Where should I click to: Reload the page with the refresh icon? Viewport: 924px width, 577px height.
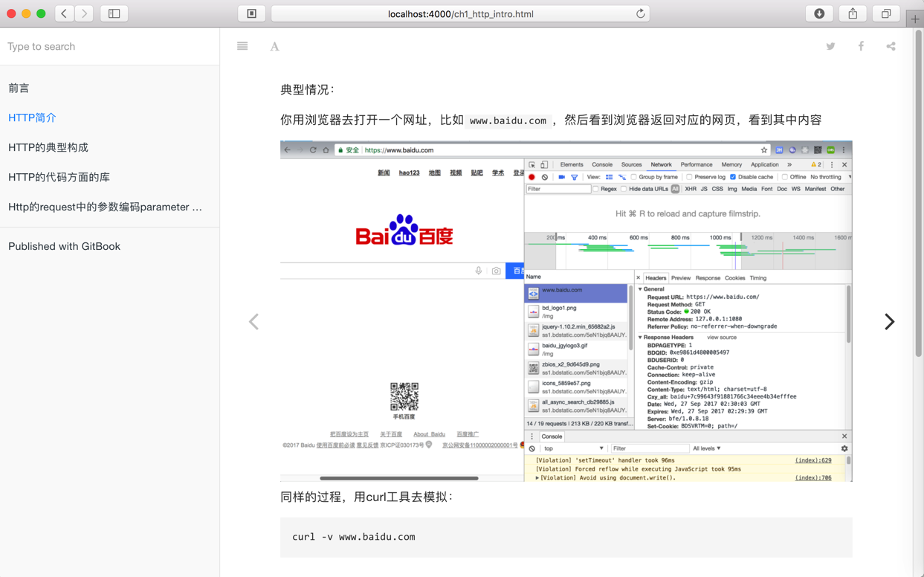[x=640, y=13]
